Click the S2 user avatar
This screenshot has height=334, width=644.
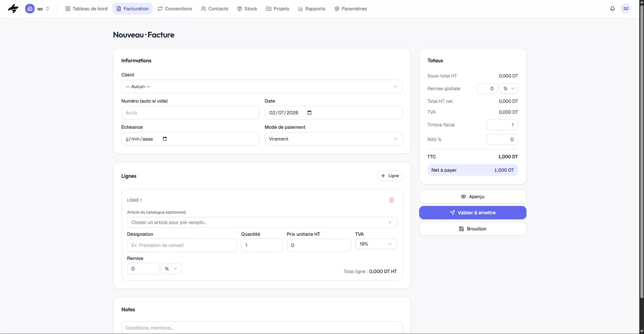[x=625, y=8]
